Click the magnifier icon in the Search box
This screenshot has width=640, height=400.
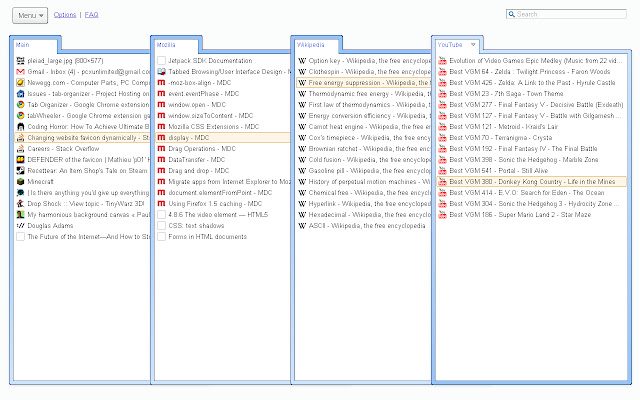point(511,14)
